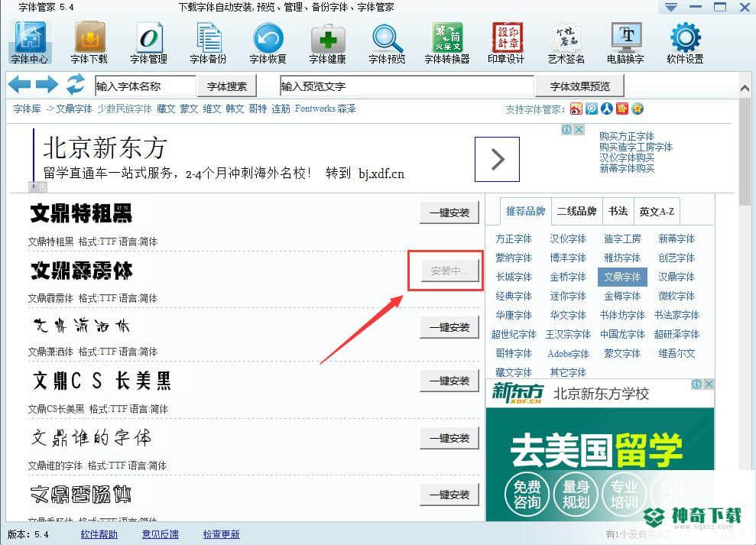The width and height of the screenshot is (756, 545).
Task: Close the top 北京新东方 banner ad
Action: 579,129
